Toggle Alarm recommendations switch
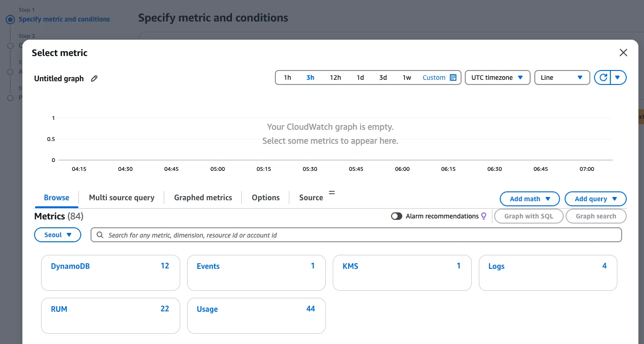Screen dimensions: 644x344 click(397, 216)
